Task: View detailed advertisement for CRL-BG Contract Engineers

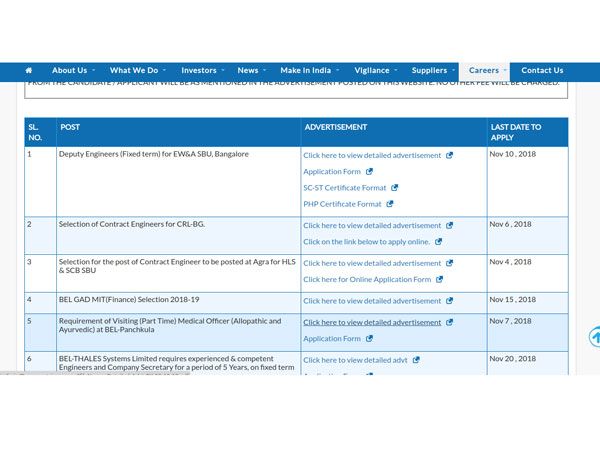Action: 372,225
